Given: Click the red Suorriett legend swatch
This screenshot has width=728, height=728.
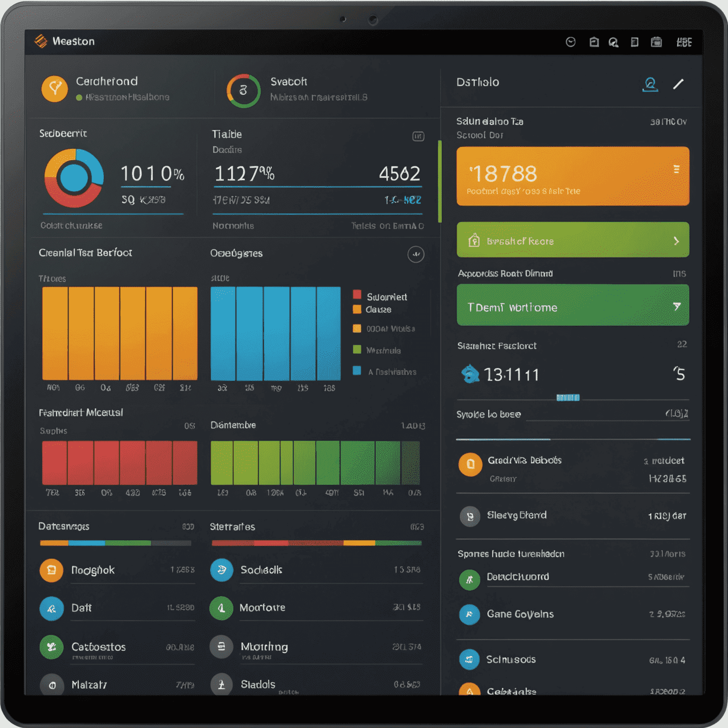Looking at the screenshot, I should [x=357, y=294].
